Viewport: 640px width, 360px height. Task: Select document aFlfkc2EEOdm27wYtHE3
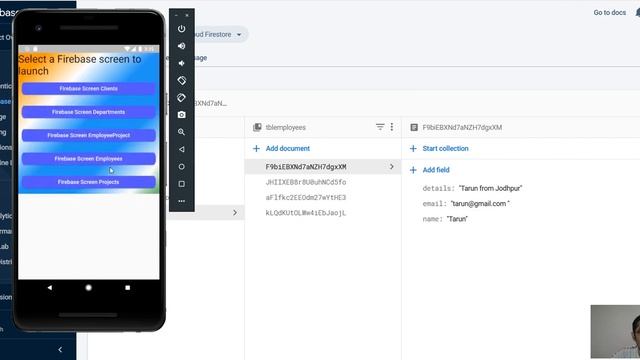[x=306, y=198]
